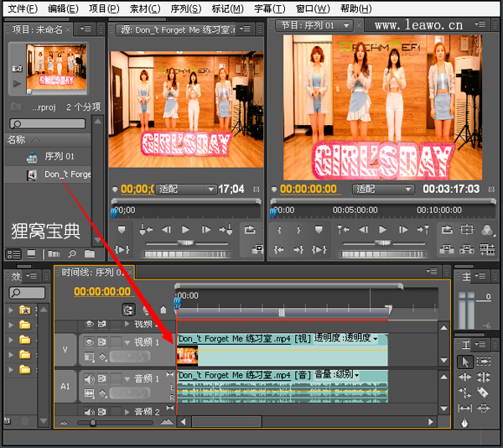Select the Razor tool
This screenshot has height=448, width=503.
[x=484, y=392]
